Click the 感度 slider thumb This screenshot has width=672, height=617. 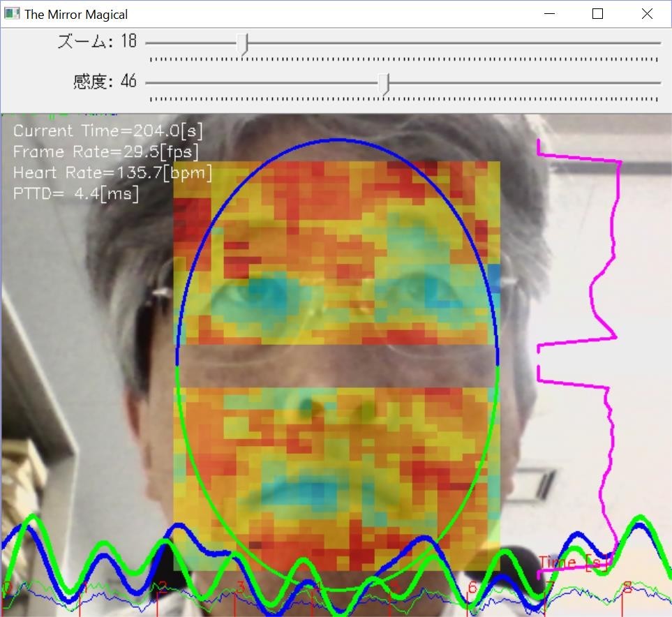click(x=383, y=83)
